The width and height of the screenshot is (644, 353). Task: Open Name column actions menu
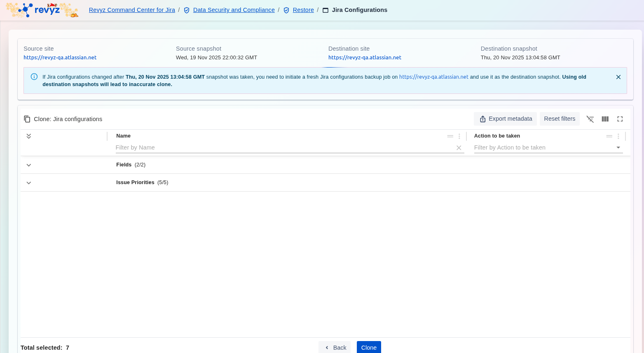[459, 136]
